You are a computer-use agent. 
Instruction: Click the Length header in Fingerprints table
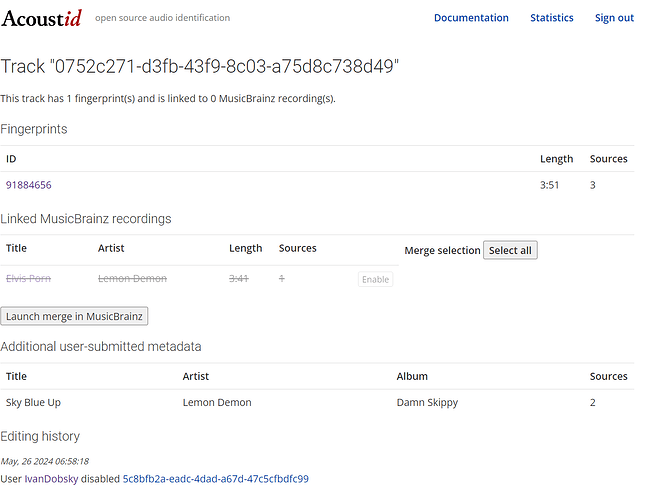coord(556,159)
